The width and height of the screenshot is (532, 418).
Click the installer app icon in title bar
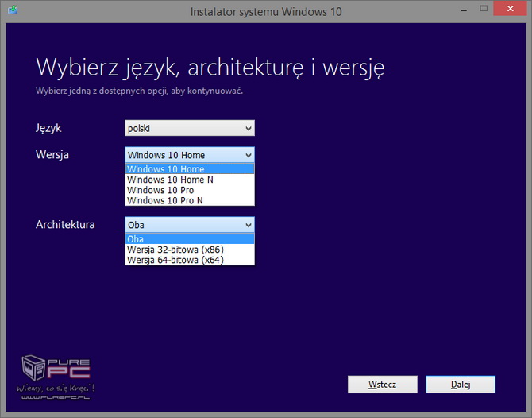(13, 10)
